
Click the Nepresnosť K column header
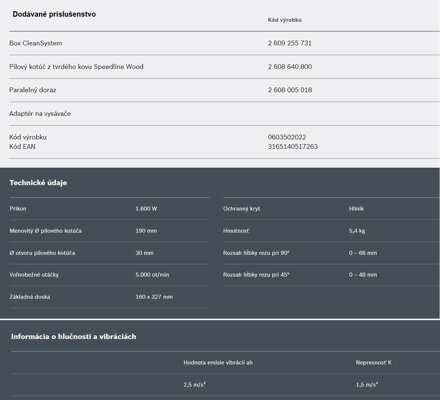click(x=374, y=362)
